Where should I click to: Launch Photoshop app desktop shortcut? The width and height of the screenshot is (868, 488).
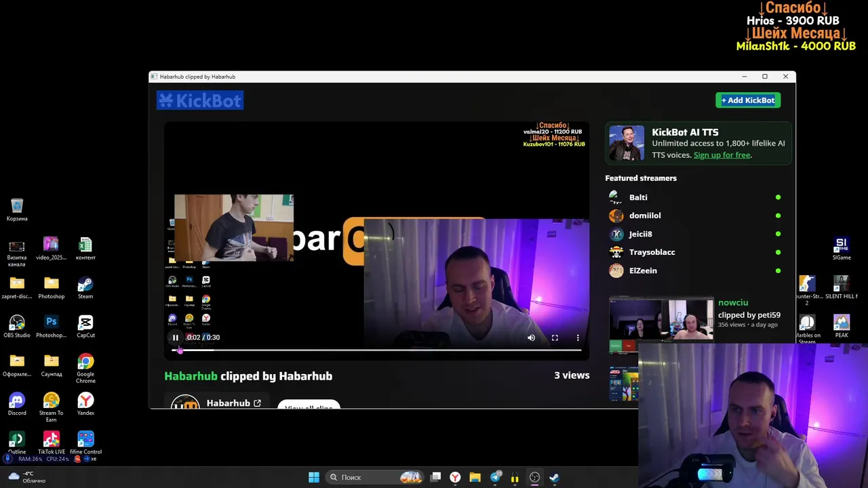tap(51, 326)
